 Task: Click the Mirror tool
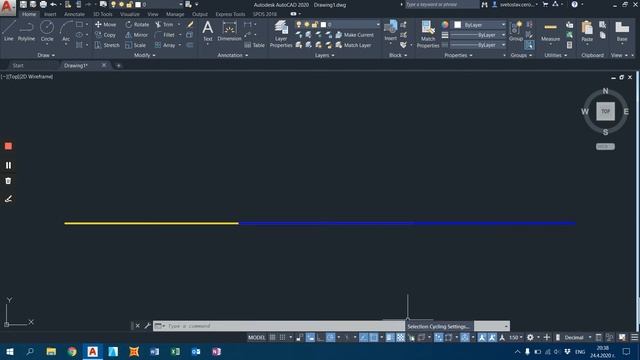pyautogui.click(x=137, y=35)
